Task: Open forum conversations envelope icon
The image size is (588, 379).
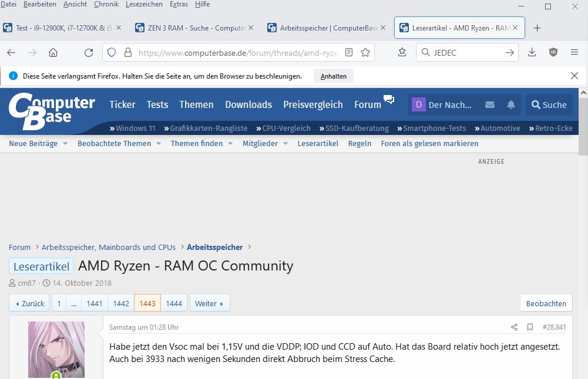Action: point(490,105)
